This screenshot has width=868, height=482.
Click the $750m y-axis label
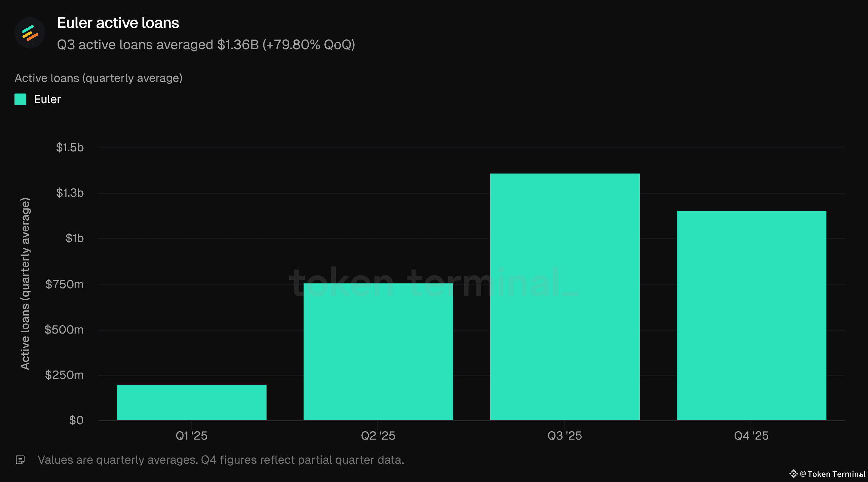(64, 284)
